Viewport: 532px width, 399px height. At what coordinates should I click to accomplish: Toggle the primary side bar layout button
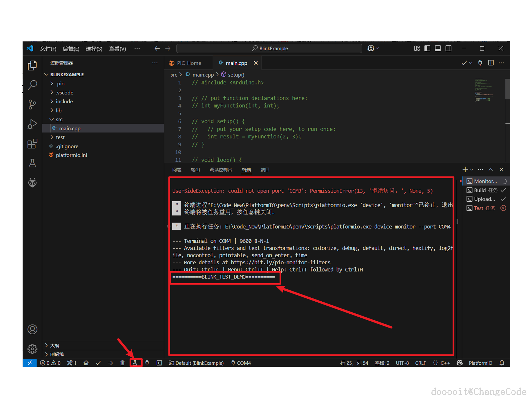point(427,48)
